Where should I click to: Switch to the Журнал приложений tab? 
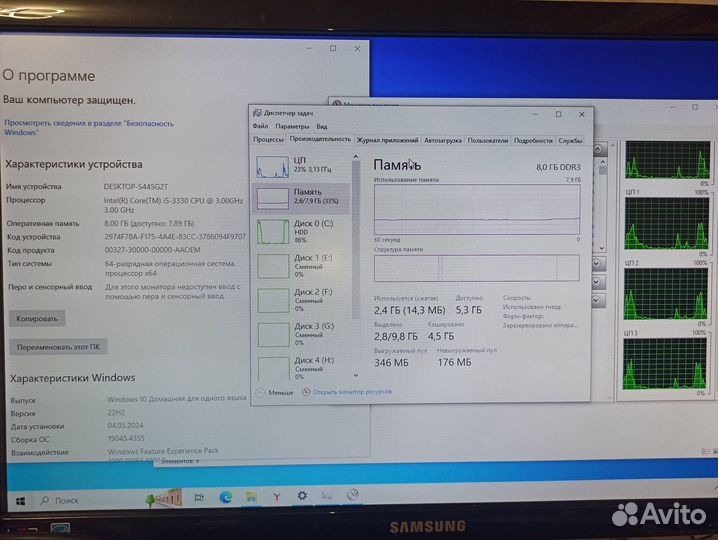click(x=387, y=140)
